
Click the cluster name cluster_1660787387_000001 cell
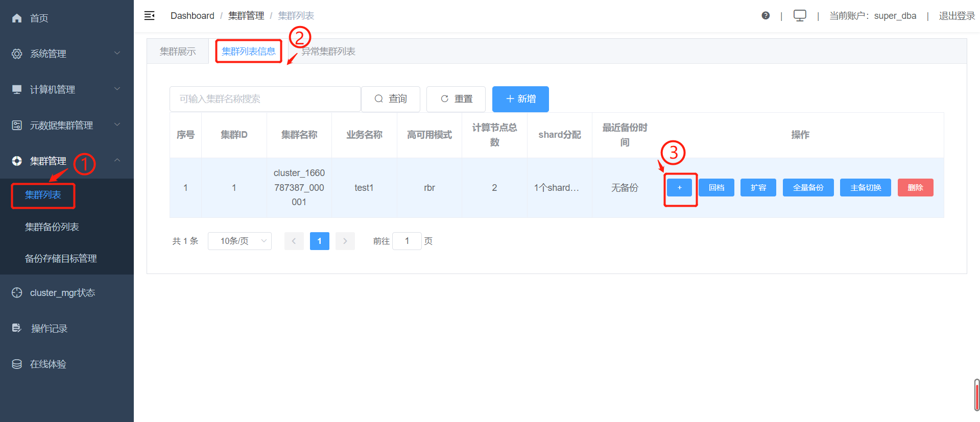pyautogui.click(x=299, y=188)
